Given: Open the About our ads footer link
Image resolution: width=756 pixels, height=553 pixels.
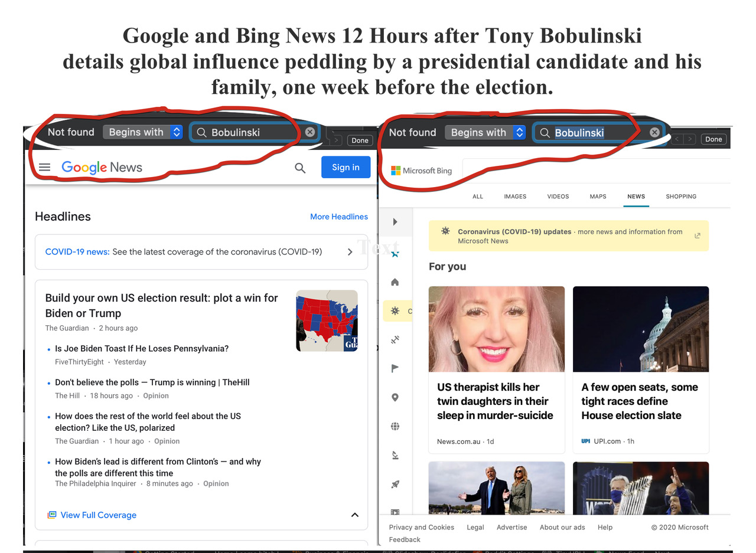Looking at the screenshot, I should [562, 528].
